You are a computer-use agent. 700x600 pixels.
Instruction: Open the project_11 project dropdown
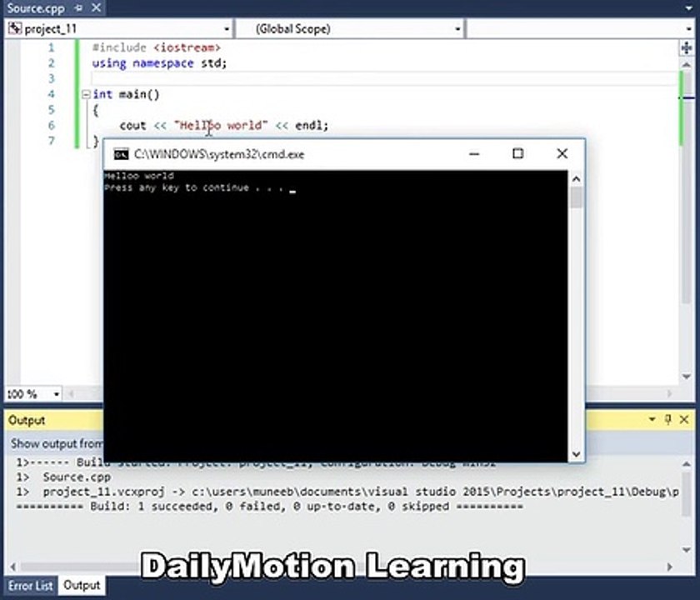227,29
